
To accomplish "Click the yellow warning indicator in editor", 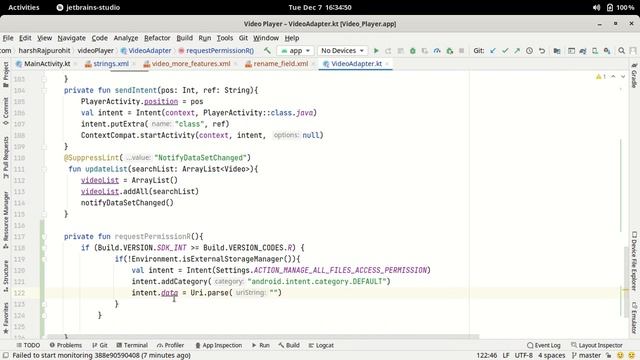I will (600, 77).
